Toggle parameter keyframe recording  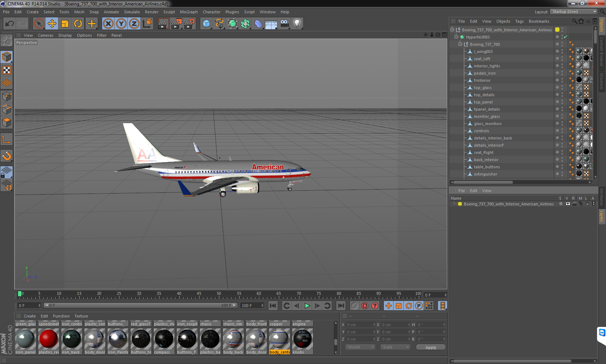coord(419,306)
